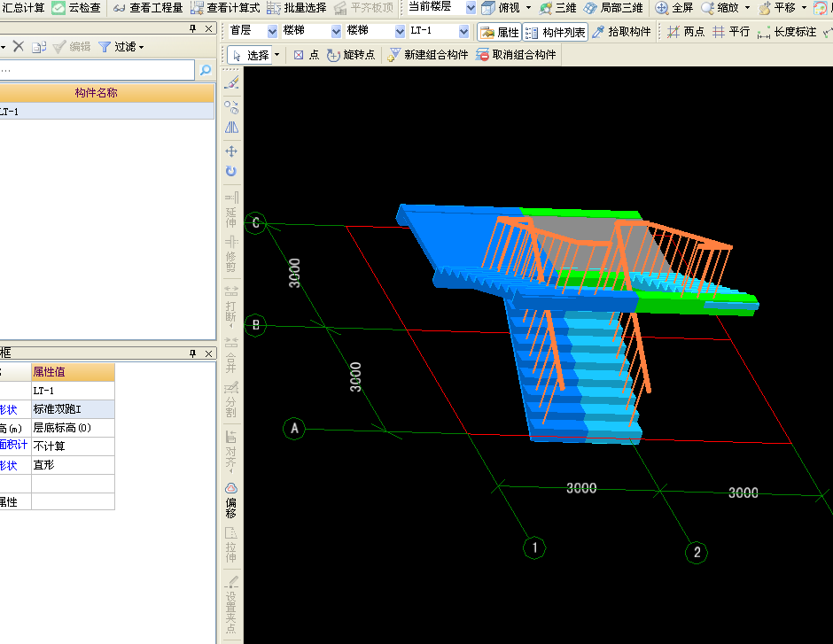The width and height of the screenshot is (833, 644).
Task: Click the 汇总计算 toolbar button
Action: pos(23,8)
